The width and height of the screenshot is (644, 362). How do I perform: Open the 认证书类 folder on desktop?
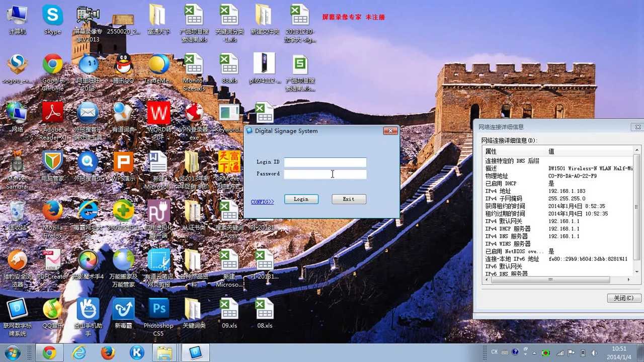click(194, 215)
